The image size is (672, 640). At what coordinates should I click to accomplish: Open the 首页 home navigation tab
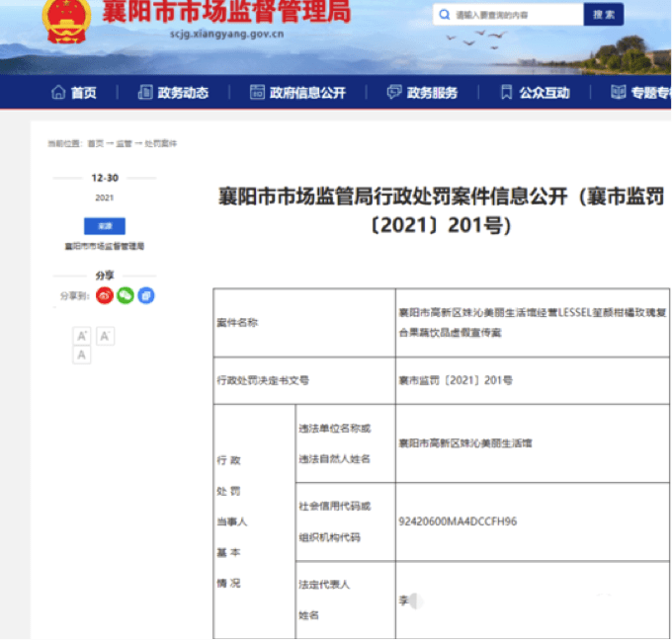pos(74,93)
